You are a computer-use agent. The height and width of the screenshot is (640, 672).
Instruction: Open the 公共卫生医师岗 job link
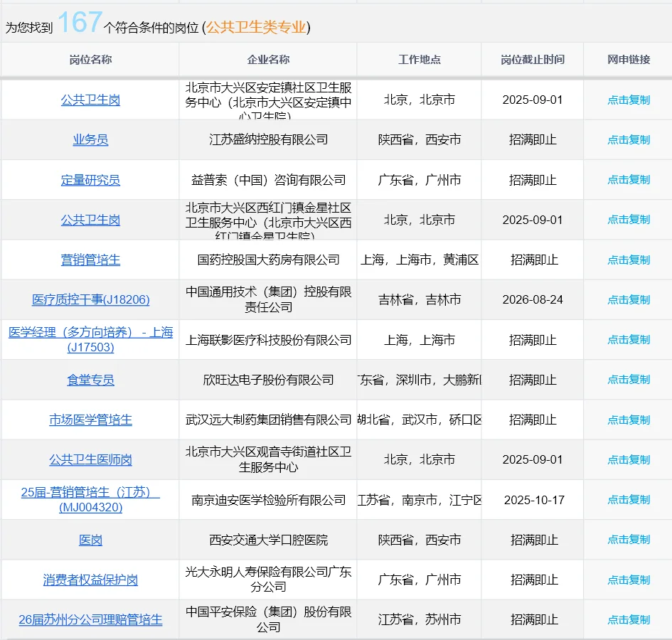point(90,459)
